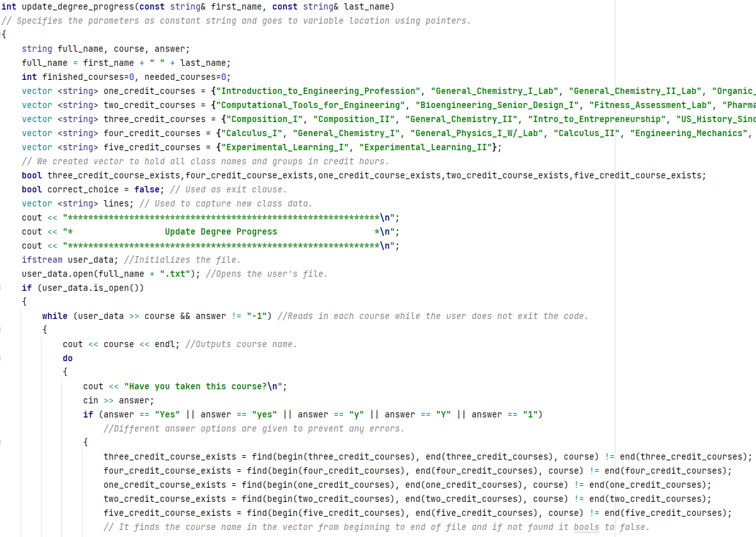Viewport: 756px width, 537px height.
Task: Click "General_Chemistry_II" in the three_credit_courses line
Action: pyautogui.click(x=461, y=119)
